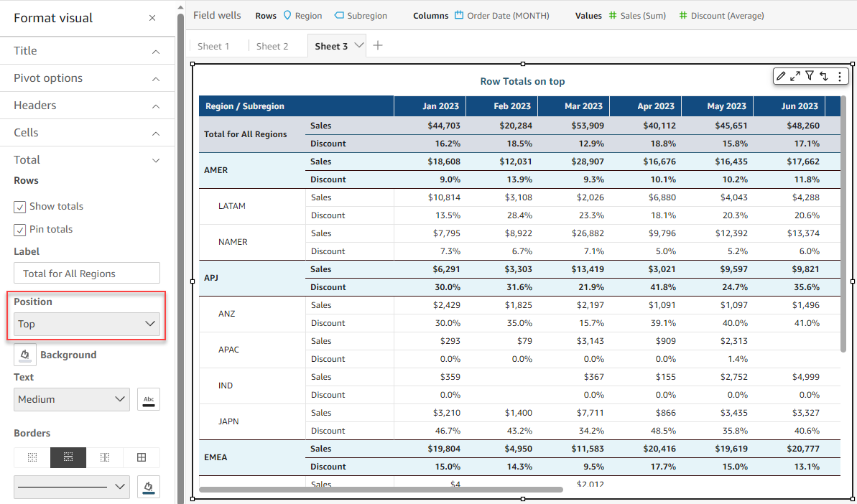Screen dimensions: 857x504
Task: Click the NAMER subregion row label
Action: point(233,242)
